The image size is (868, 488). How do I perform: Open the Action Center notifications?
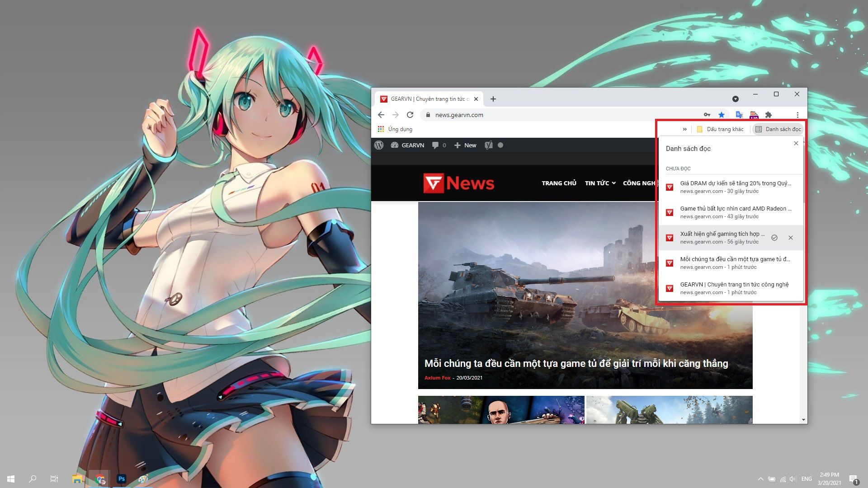click(x=854, y=479)
